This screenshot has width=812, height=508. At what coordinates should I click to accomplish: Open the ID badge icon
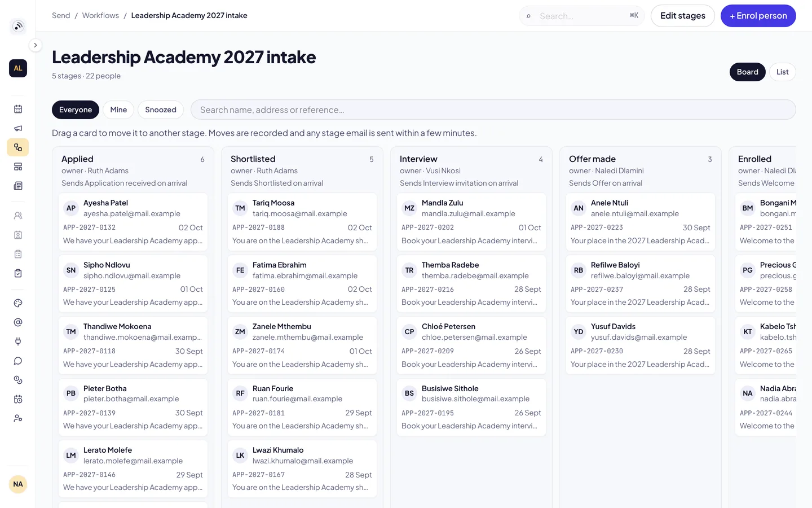click(18, 235)
